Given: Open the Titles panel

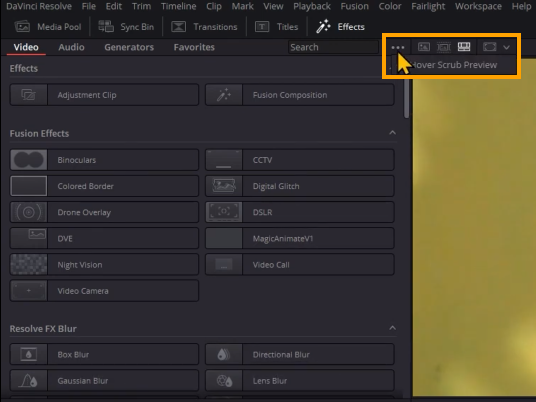Looking at the screenshot, I should coord(277,27).
